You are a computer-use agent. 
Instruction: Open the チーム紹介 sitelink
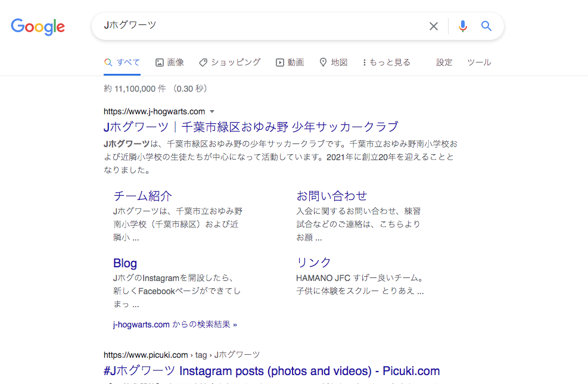click(142, 195)
